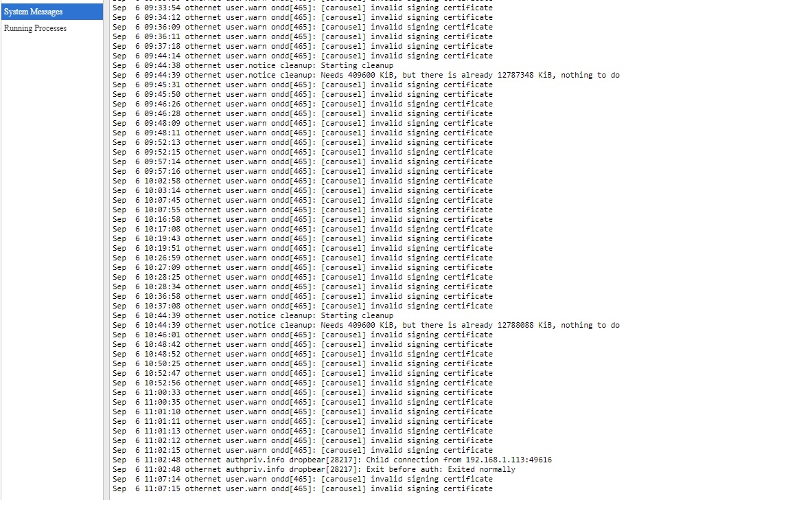Click the 11:00:33 invalid certificate entry
Screen dimensions: 812x507
[x=303, y=393]
